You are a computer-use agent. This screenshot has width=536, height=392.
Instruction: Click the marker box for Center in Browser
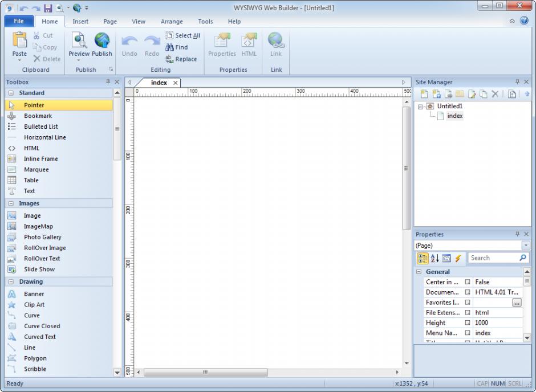468,282
